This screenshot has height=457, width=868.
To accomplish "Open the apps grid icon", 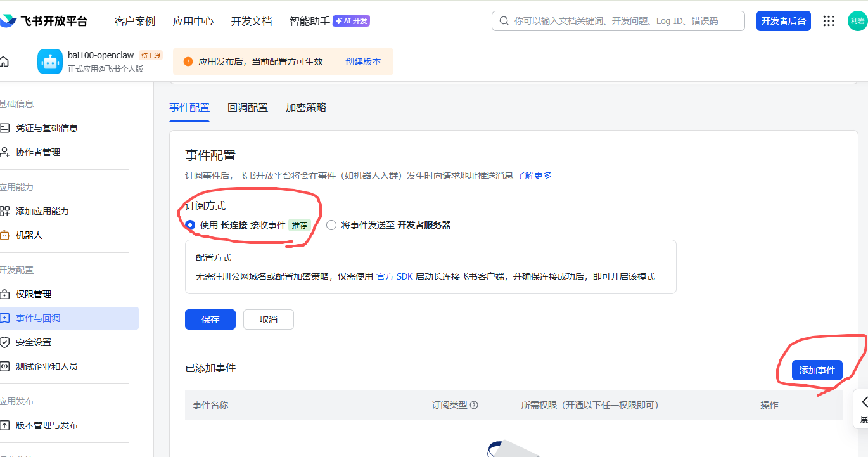I will tap(828, 21).
